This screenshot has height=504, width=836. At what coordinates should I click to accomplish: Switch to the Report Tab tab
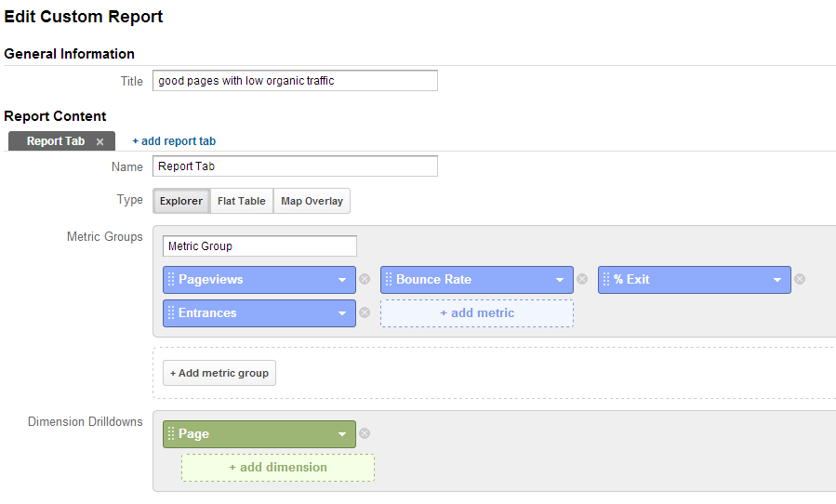[56, 141]
